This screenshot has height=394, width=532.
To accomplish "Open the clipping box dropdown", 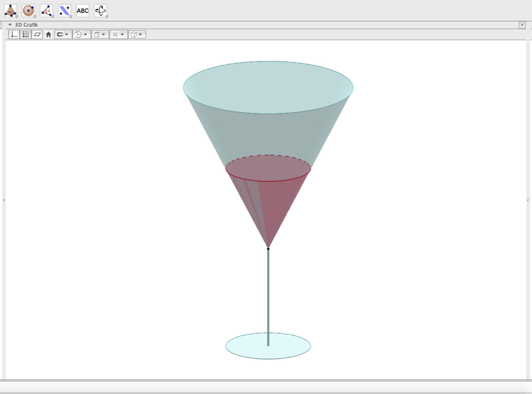I will tap(119, 35).
